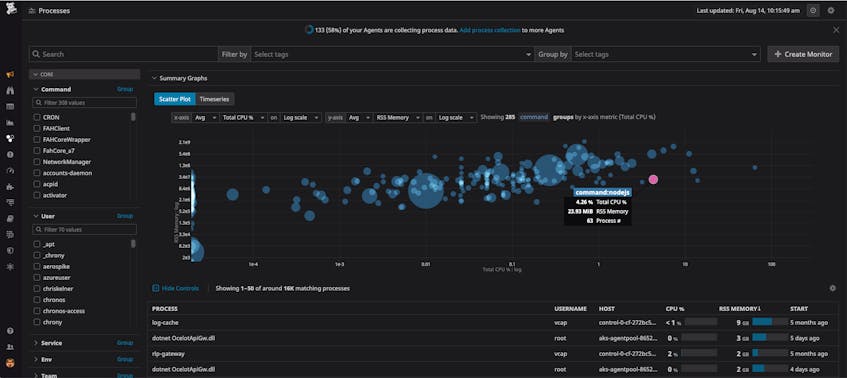Check the NetworkManager command checkbox

37,161
